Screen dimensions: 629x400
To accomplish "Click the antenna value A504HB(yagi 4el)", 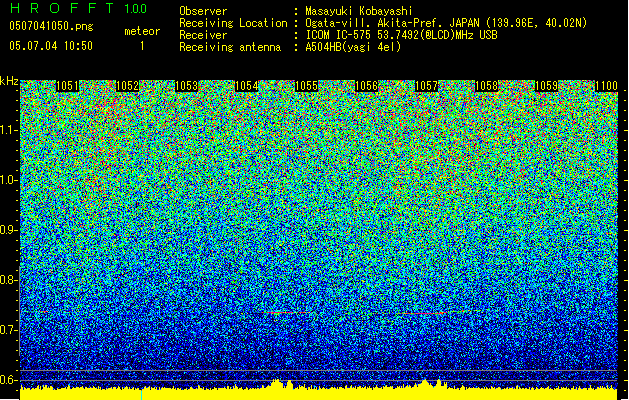I will tap(353, 47).
